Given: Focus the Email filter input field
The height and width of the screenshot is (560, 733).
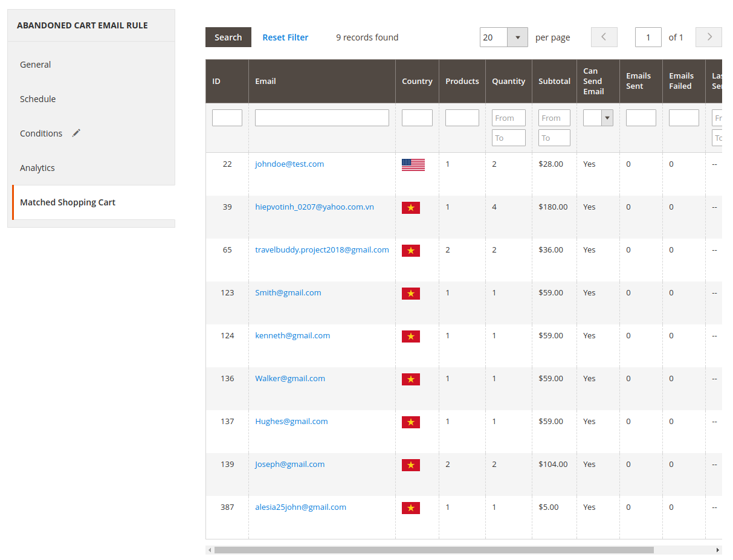Looking at the screenshot, I should [x=321, y=118].
